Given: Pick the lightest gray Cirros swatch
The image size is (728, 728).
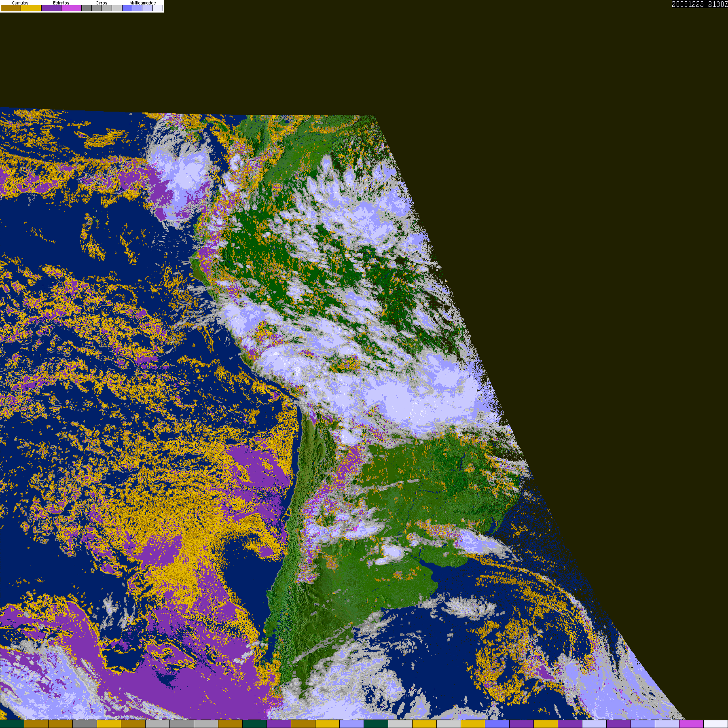Looking at the screenshot, I should coord(117,8).
